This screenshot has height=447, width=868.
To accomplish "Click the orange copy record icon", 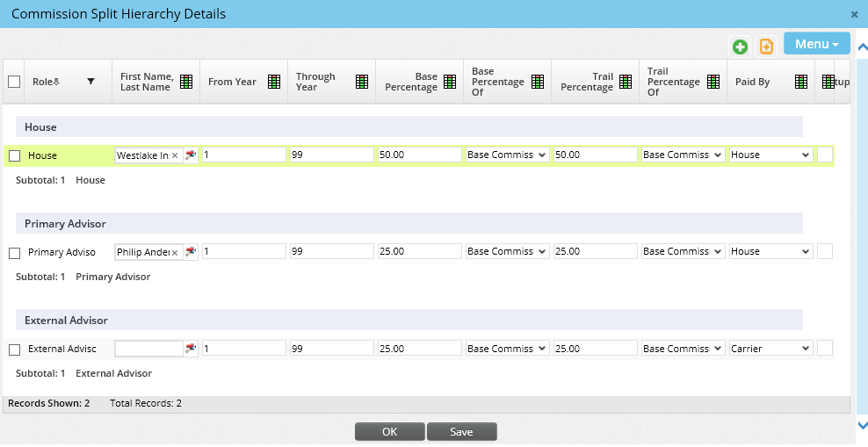I will (x=766, y=47).
